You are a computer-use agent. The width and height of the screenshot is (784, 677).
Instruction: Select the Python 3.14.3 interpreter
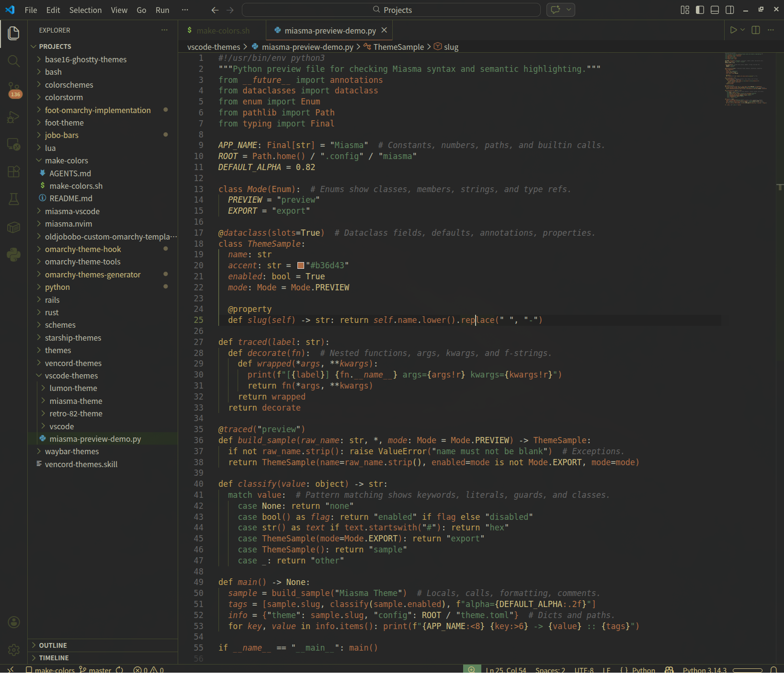pyautogui.click(x=704, y=670)
